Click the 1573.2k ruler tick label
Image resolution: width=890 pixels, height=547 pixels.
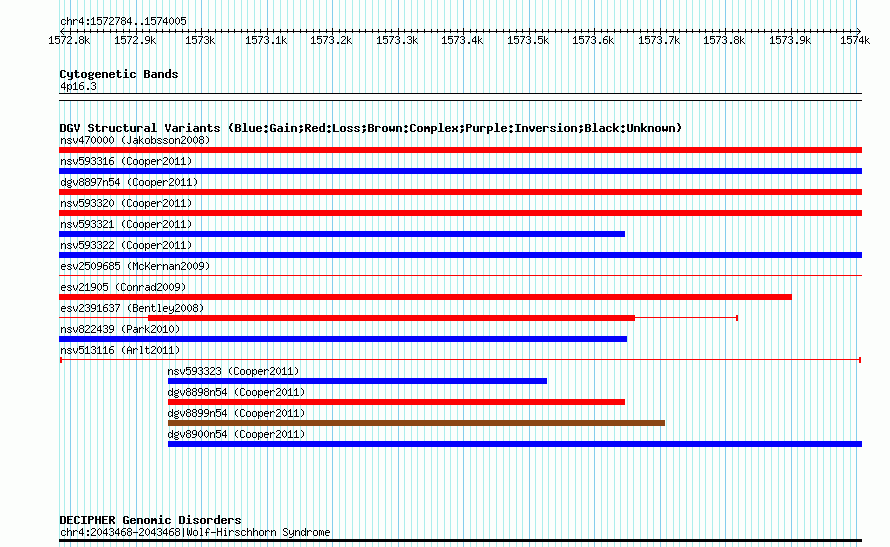point(331,40)
